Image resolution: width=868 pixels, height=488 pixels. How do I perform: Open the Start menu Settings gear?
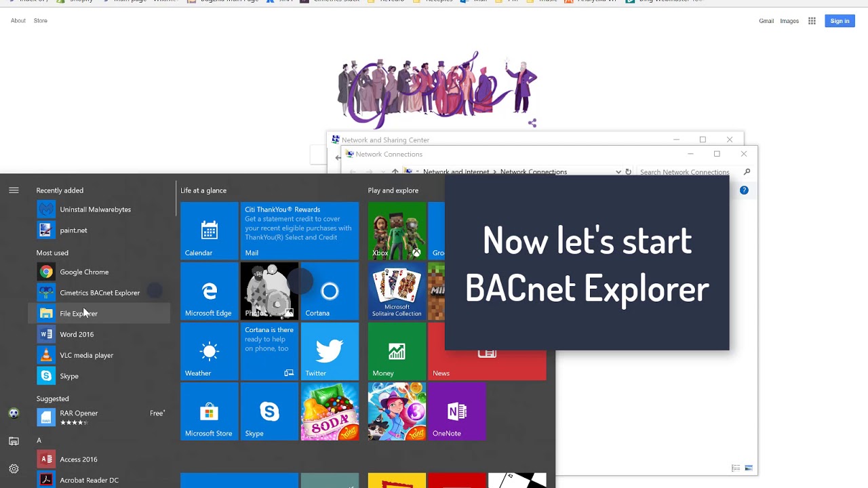coord(14,469)
